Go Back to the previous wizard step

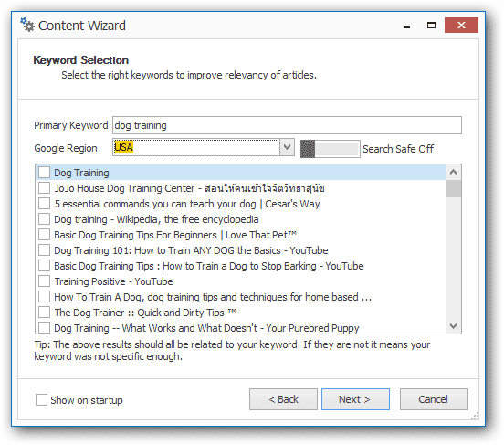pyautogui.click(x=283, y=399)
